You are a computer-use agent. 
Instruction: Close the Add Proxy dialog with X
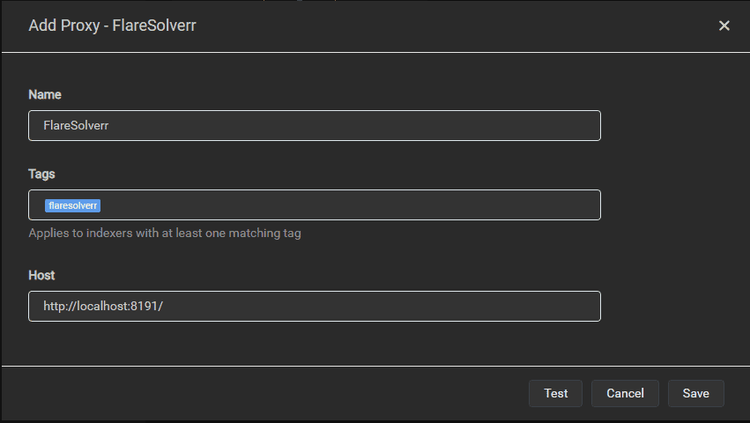(724, 26)
